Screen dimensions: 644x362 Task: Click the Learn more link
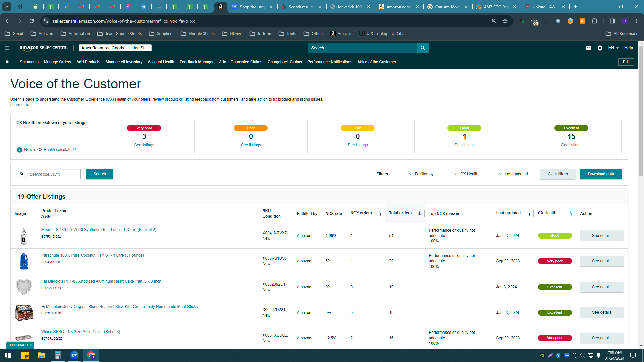point(20,105)
